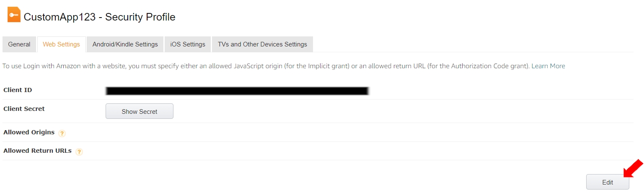Follow the Learn More link
The height and width of the screenshot is (195, 644).
click(548, 66)
